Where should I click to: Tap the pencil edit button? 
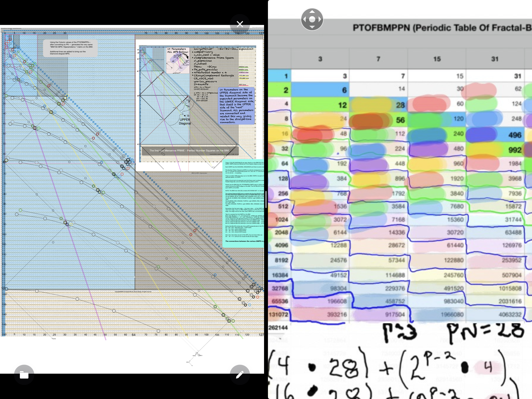(240, 375)
